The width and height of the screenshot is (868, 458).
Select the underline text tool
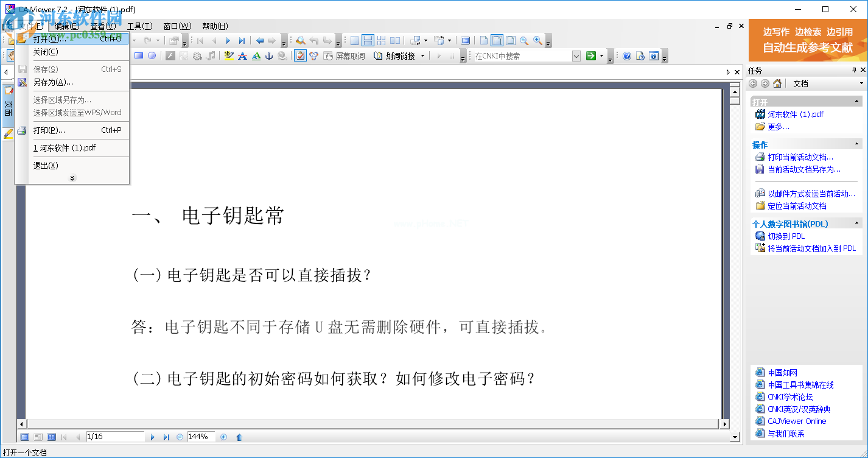pyautogui.click(x=256, y=55)
